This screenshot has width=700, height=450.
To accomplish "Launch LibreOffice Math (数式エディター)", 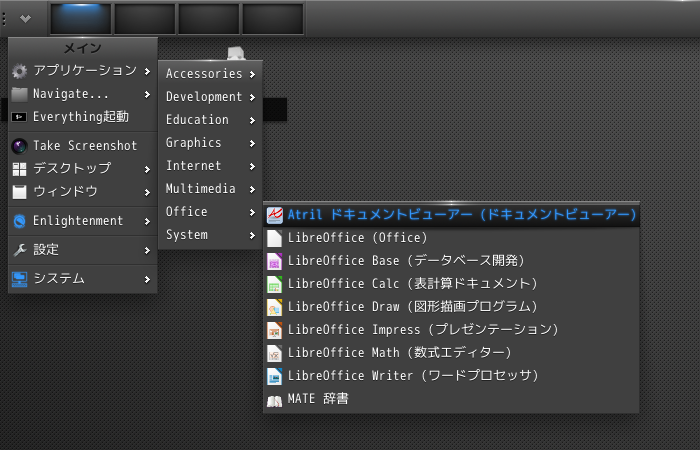I will (451, 353).
